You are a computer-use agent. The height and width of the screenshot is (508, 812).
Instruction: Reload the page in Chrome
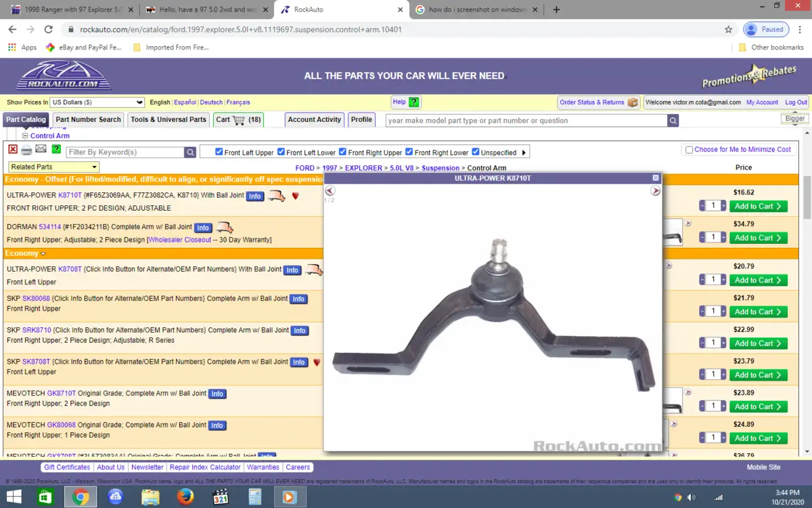tap(48, 29)
